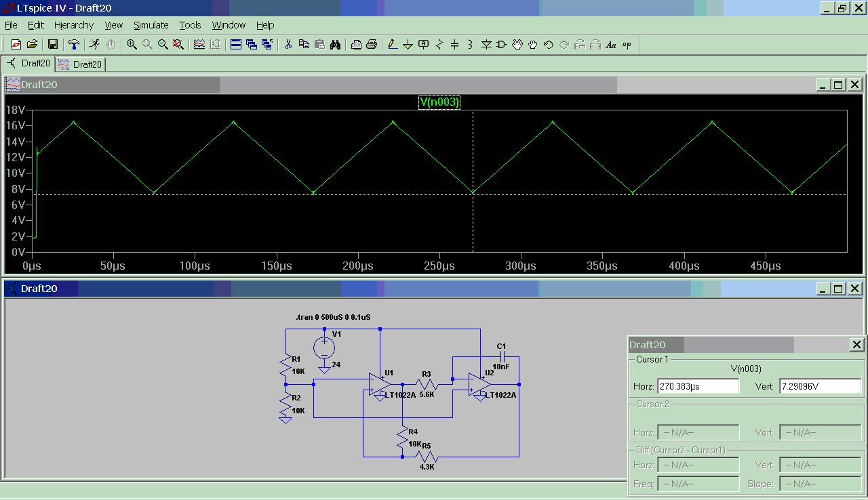
Task: Click the Find binoculars icon
Action: coord(336,45)
